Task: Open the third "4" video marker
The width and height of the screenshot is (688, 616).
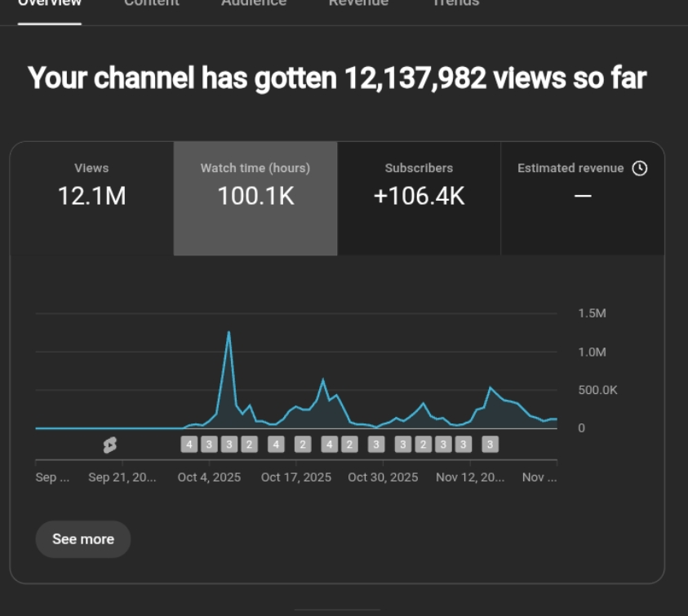Action: click(x=329, y=445)
